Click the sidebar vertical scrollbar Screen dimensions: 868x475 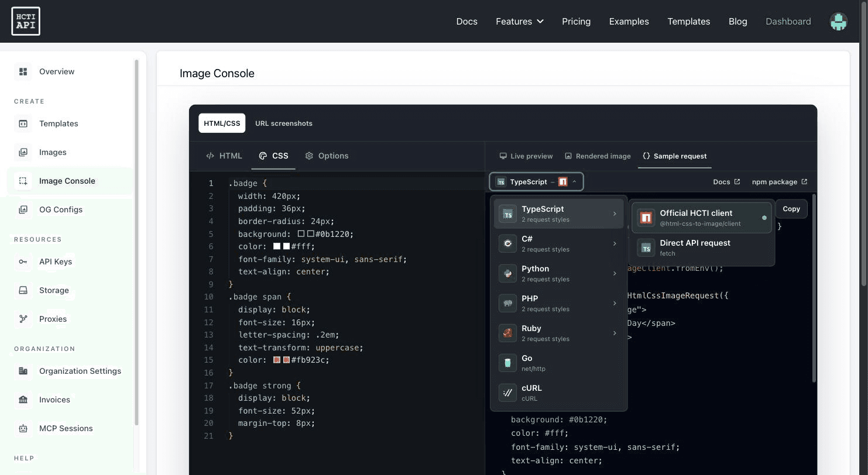point(136,242)
